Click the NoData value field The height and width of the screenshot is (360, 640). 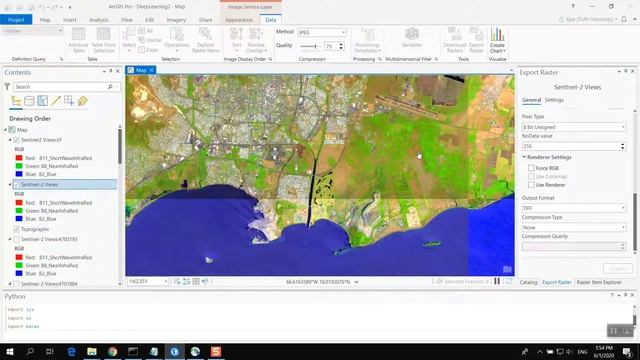(571, 146)
